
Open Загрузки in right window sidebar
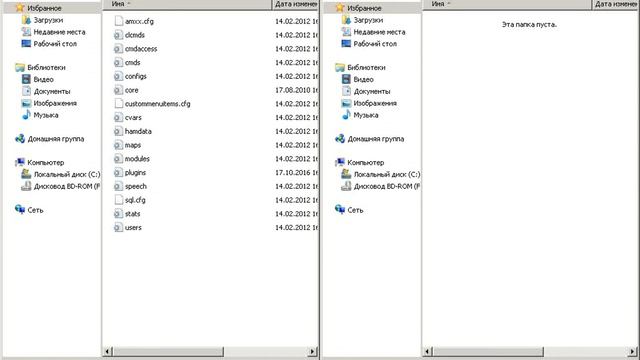[368, 20]
